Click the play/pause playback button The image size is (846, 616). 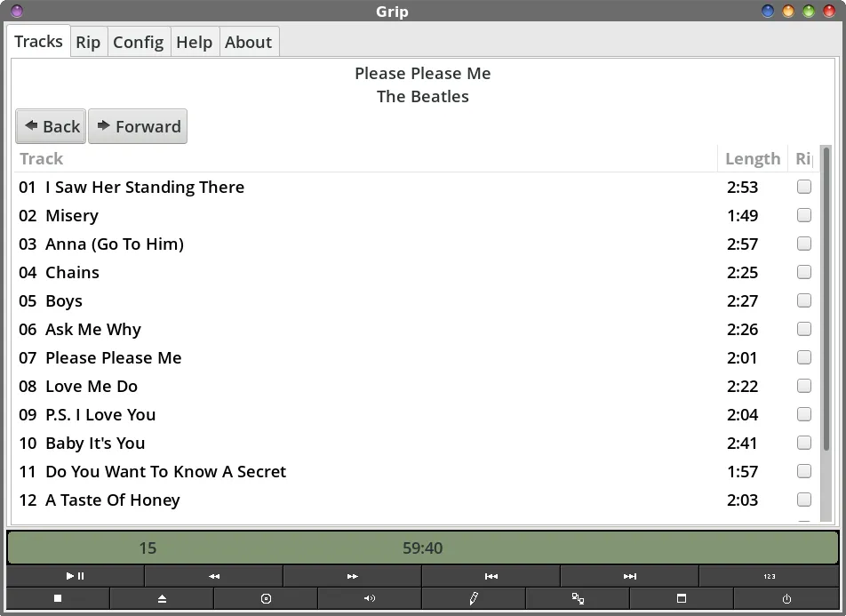click(75, 576)
